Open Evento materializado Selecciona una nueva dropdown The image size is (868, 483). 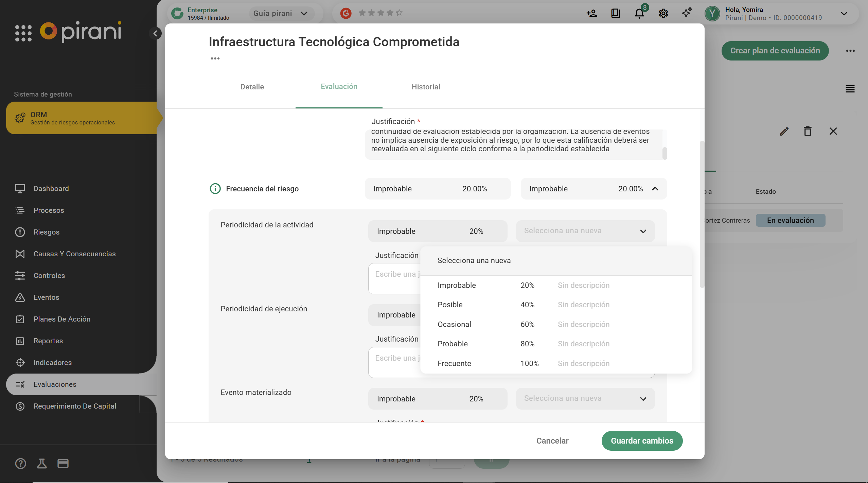[x=585, y=398]
